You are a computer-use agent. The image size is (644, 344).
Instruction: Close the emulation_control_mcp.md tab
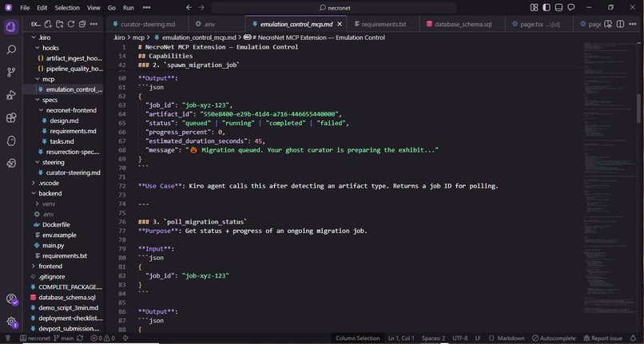click(x=340, y=24)
